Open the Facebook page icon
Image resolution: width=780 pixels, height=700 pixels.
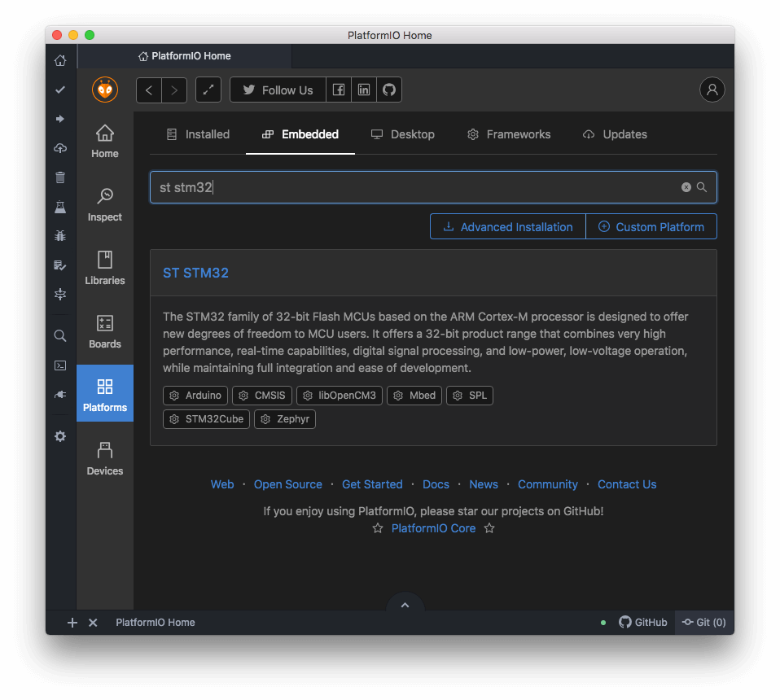tap(339, 90)
